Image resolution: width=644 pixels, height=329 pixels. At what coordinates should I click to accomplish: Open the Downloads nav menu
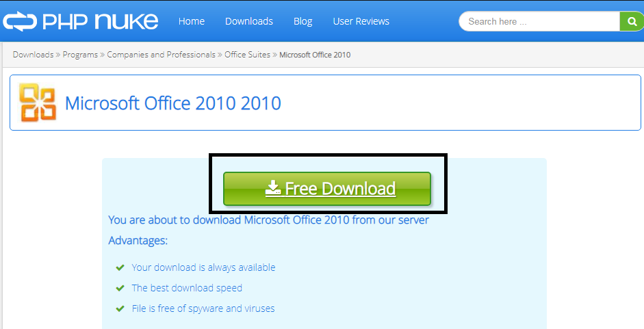[249, 21]
